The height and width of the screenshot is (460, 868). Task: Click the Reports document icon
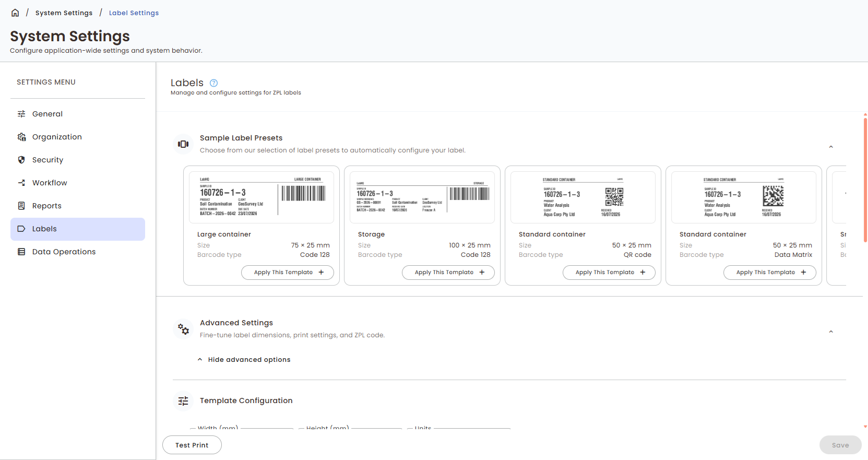[x=21, y=206]
